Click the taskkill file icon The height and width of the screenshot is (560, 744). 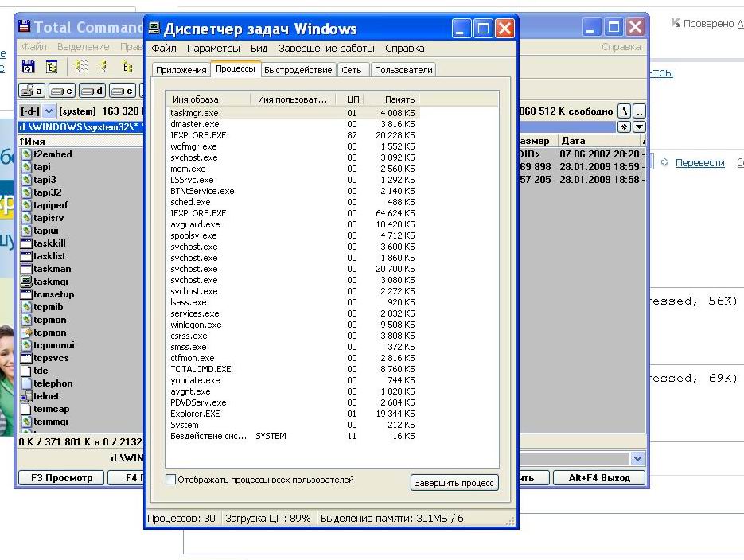click(26, 243)
